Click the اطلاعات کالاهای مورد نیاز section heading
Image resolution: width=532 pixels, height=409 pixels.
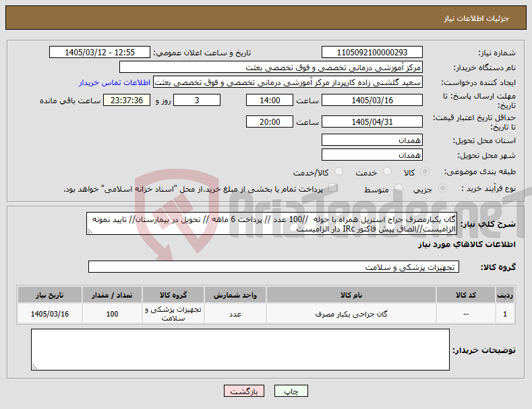pyautogui.click(x=467, y=244)
